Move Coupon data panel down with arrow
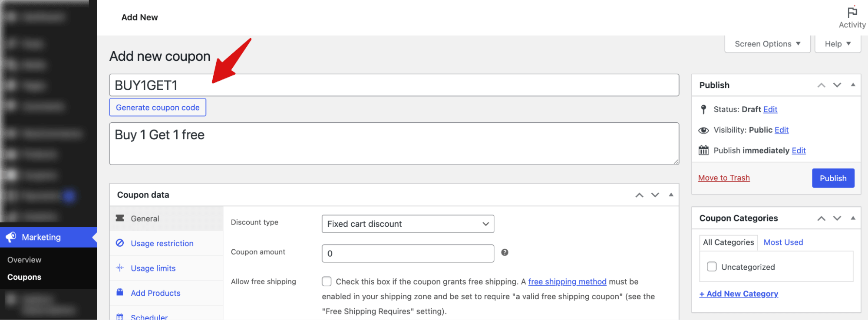 655,195
